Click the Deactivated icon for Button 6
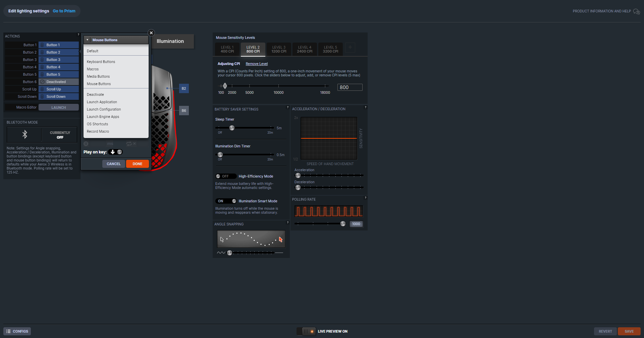 (x=42, y=82)
